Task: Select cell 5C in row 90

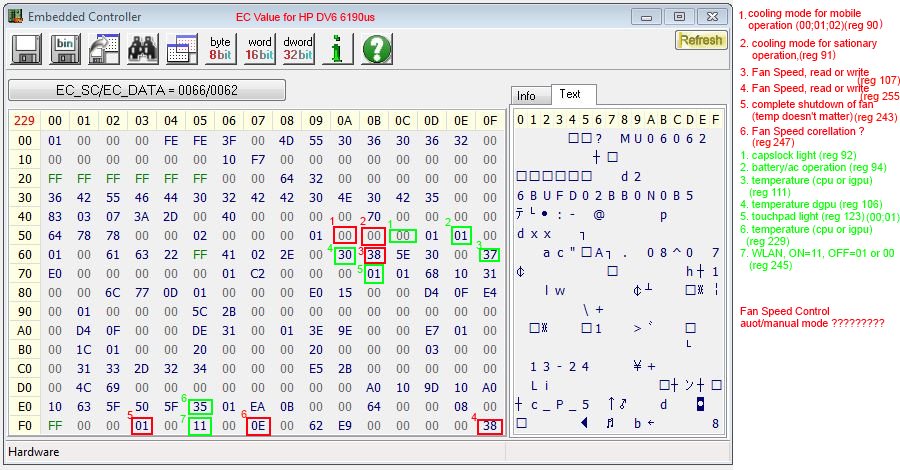Action: coord(200,312)
